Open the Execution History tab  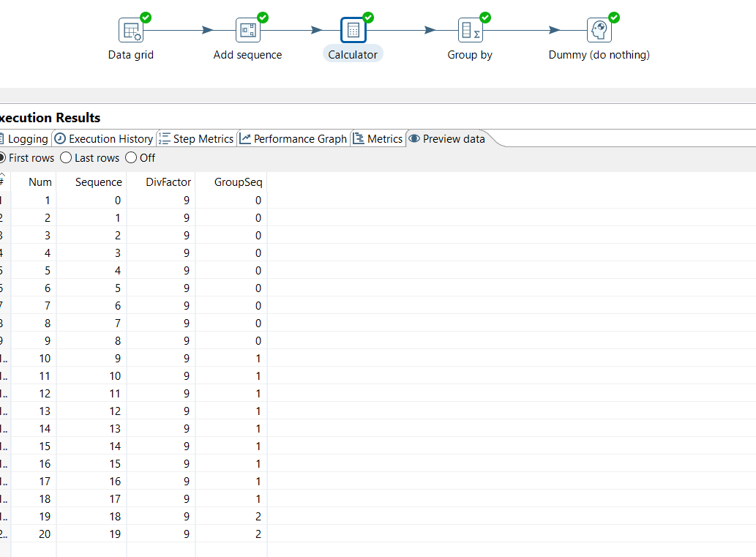tap(103, 138)
